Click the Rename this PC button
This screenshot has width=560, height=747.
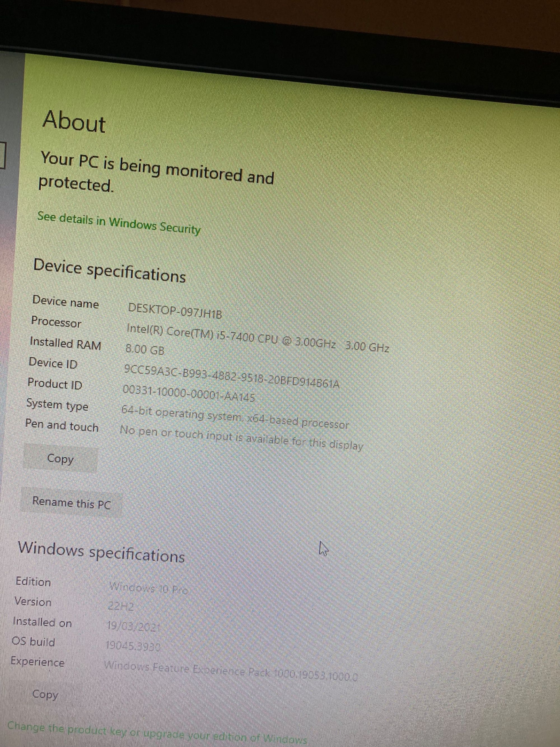point(71,503)
